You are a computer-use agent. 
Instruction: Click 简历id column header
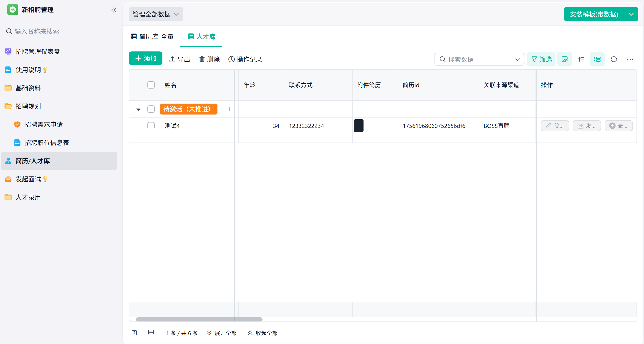[438, 85]
